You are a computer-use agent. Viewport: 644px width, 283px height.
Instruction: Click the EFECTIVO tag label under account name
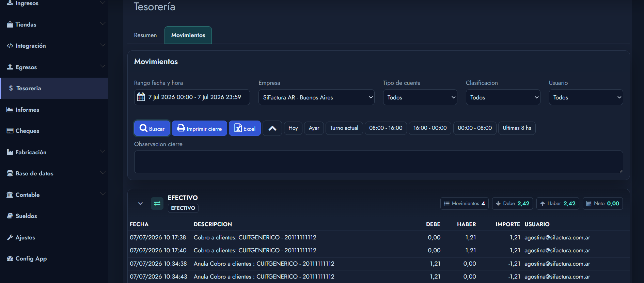point(183,208)
